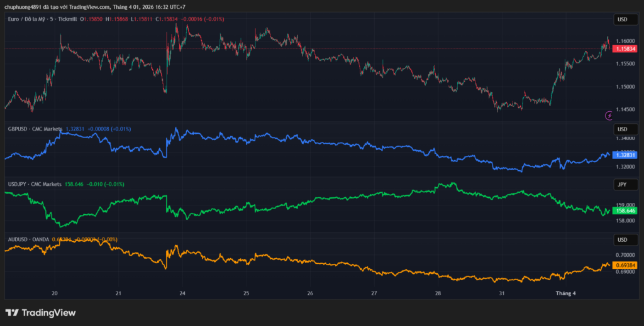The height and width of the screenshot is (326, 644).
Task: Click the green 158.646 USDJPY price tag
Action: (x=624, y=210)
